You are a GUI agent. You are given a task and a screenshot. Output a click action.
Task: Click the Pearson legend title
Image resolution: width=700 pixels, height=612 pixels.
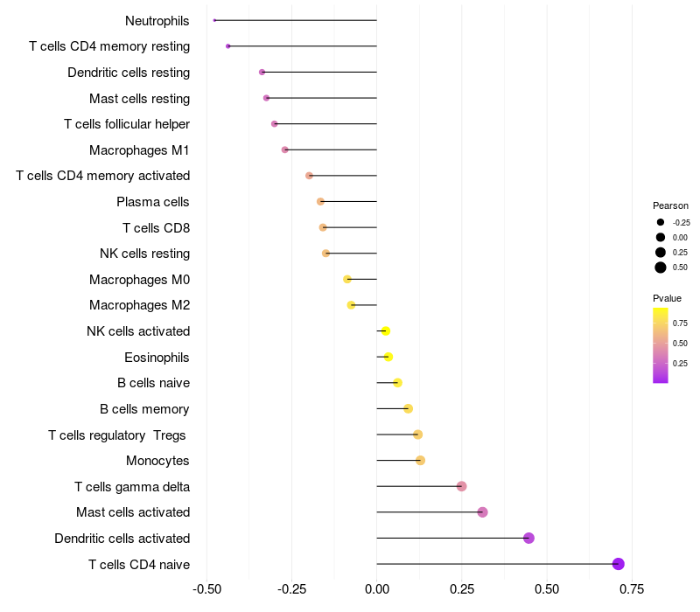pos(670,205)
